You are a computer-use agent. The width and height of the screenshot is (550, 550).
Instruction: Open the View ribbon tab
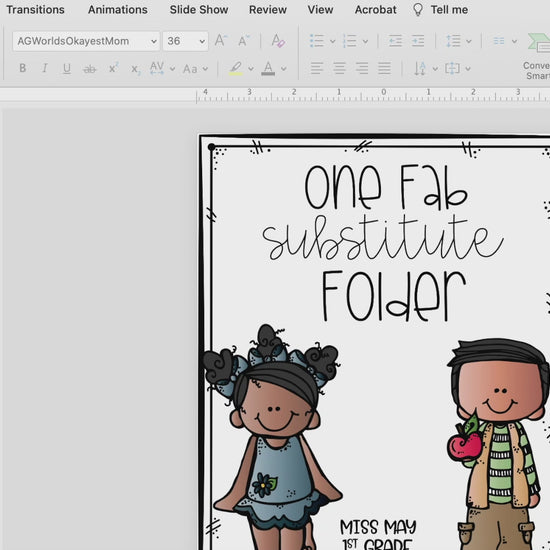pos(320,10)
